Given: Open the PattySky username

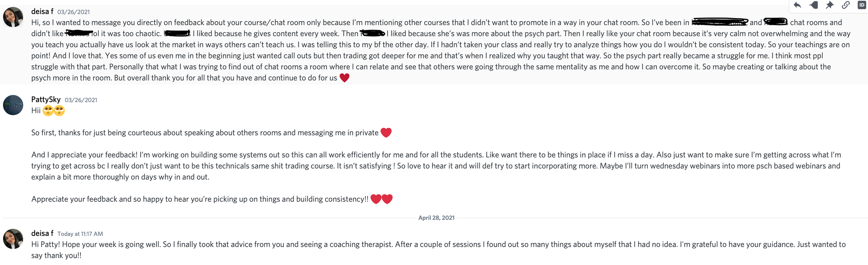Looking at the screenshot, I should pos(46,100).
